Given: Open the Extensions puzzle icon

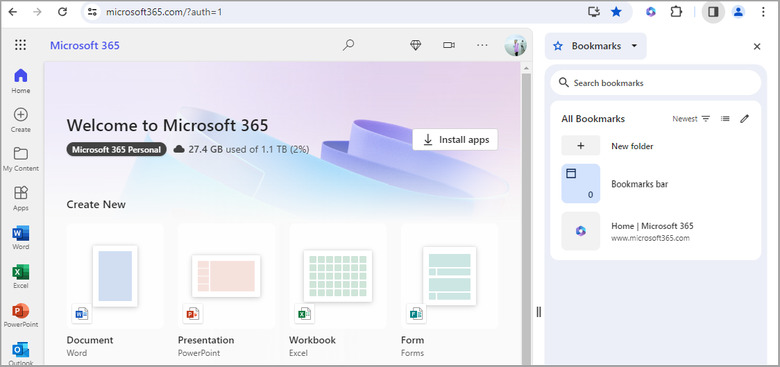Looking at the screenshot, I should pos(676,12).
